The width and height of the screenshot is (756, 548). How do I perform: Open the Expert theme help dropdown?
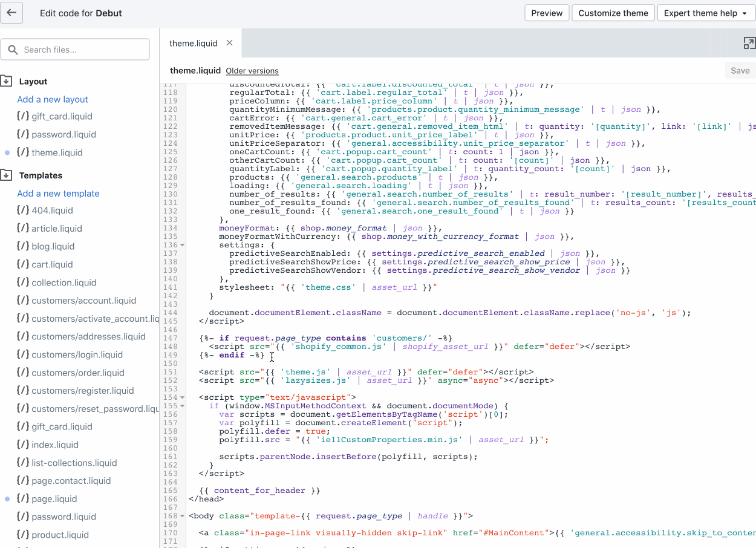pyautogui.click(x=705, y=13)
